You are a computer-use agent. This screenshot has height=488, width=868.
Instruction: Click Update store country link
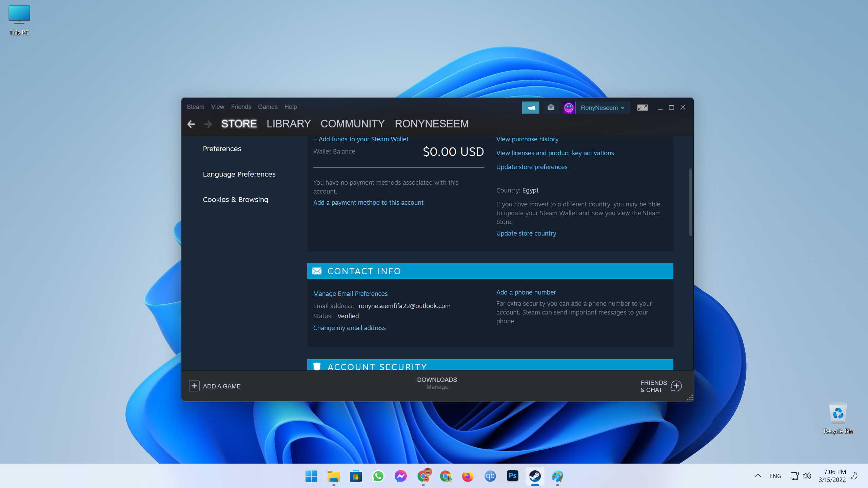526,233
